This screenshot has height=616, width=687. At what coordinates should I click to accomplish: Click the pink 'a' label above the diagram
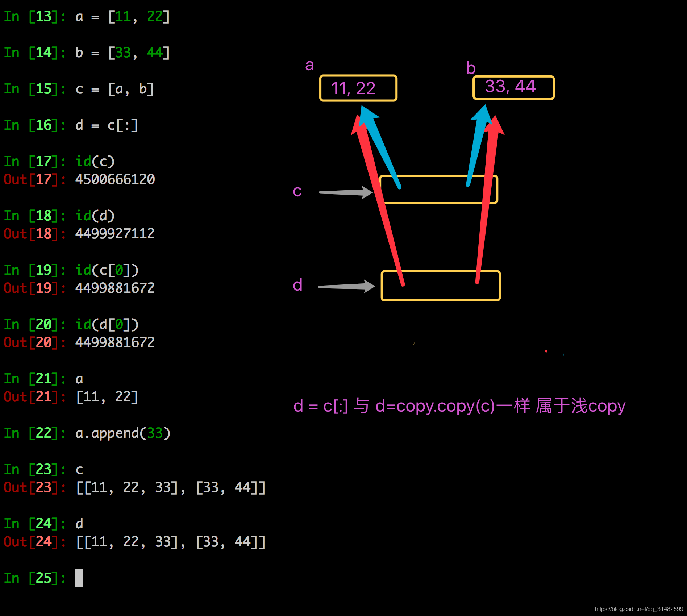[309, 65]
